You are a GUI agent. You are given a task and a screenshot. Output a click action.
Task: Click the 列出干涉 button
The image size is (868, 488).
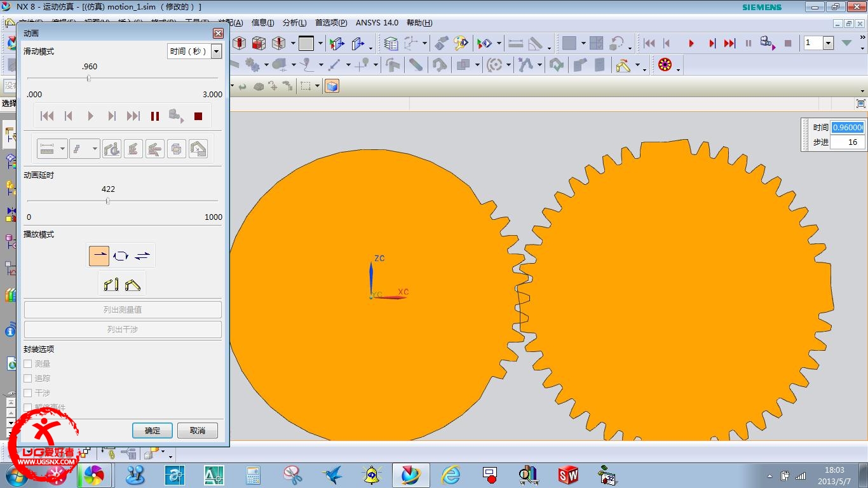click(x=123, y=330)
